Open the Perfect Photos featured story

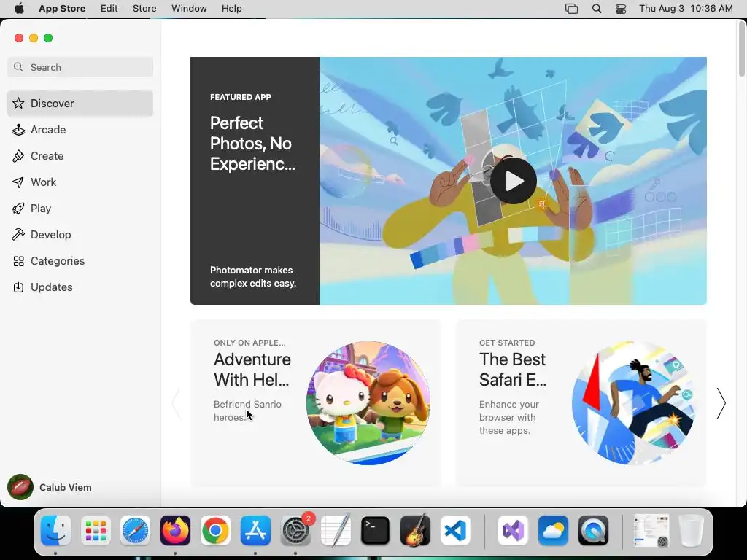(255, 181)
